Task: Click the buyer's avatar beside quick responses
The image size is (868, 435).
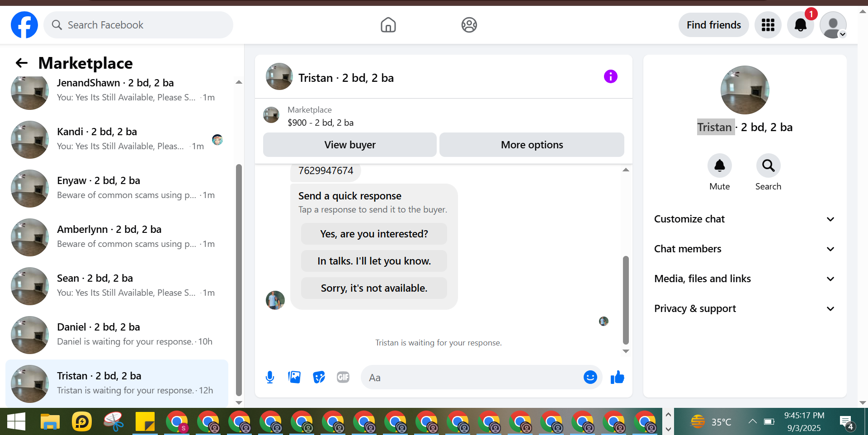Action: [275, 300]
